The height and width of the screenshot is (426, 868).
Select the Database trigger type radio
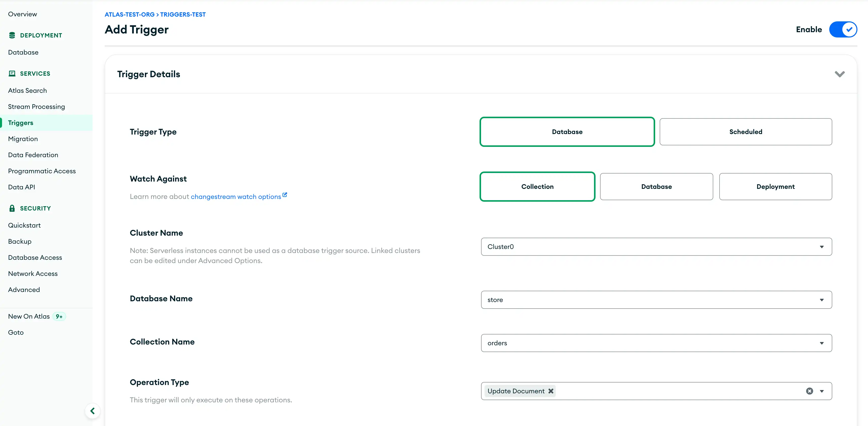coord(567,132)
